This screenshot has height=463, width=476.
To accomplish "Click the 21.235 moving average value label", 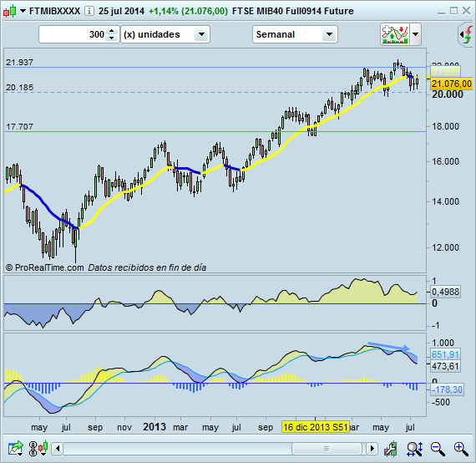I will coord(445,72).
